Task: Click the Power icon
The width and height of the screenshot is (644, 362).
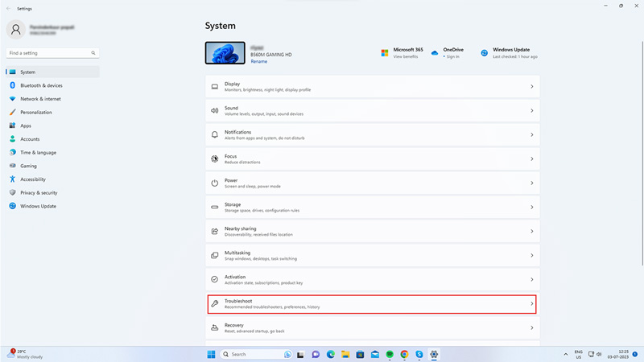Action: 215,183
